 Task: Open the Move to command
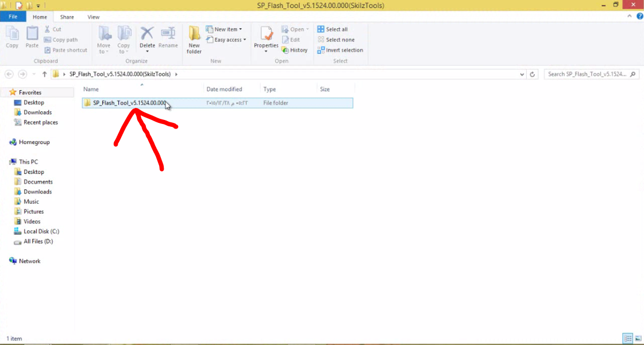(x=103, y=40)
